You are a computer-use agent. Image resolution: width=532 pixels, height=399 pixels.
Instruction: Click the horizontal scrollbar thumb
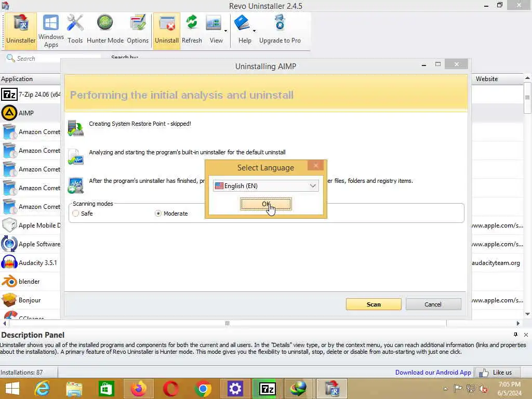(227, 323)
